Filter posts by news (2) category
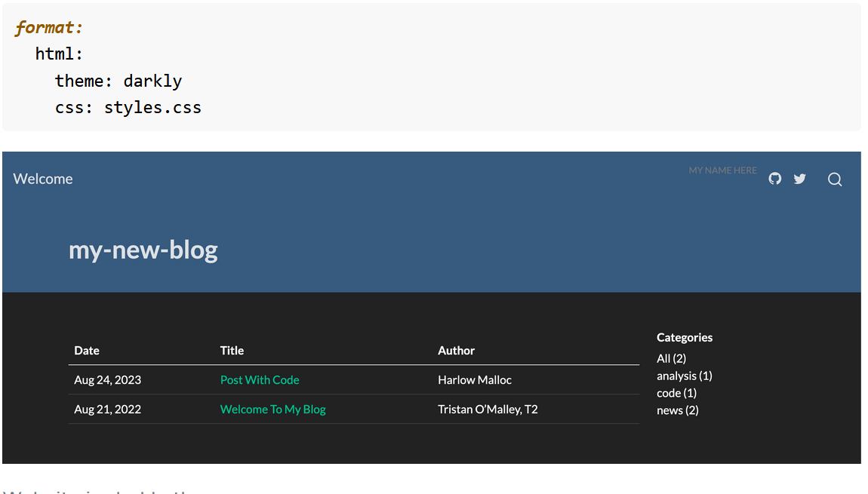868x494 pixels. click(677, 410)
